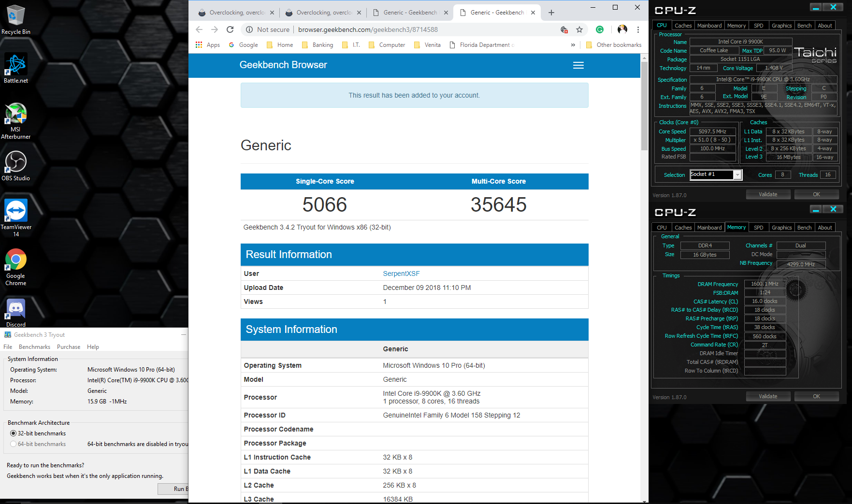852x504 pixels.
Task: Select 64-bit benchmarks radio button
Action: 14,444
